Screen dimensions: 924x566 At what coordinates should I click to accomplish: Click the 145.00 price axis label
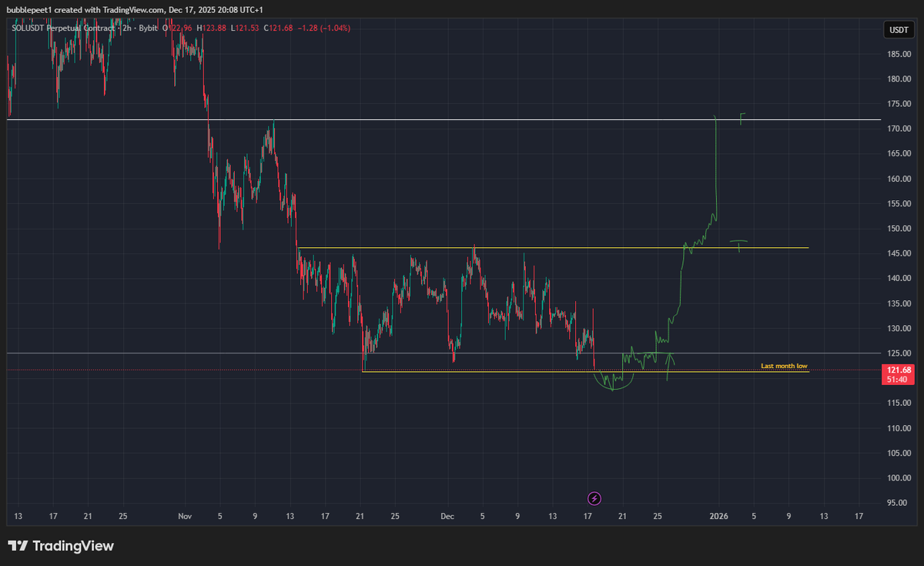(x=899, y=253)
